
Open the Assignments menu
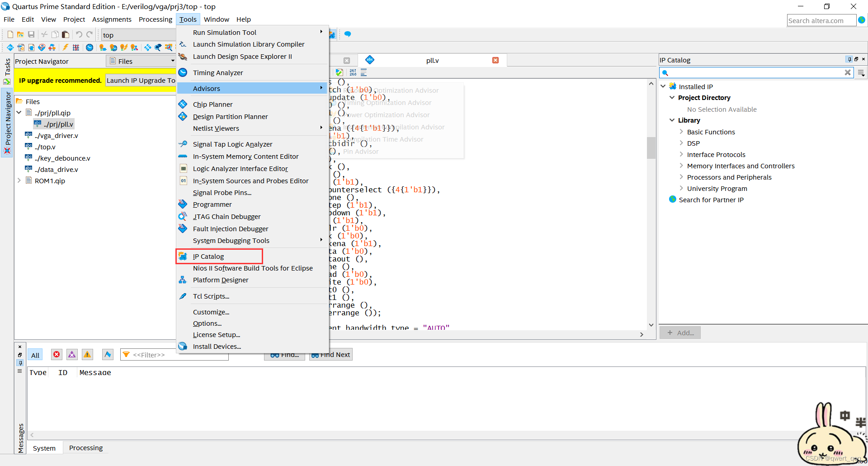click(112, 19)
